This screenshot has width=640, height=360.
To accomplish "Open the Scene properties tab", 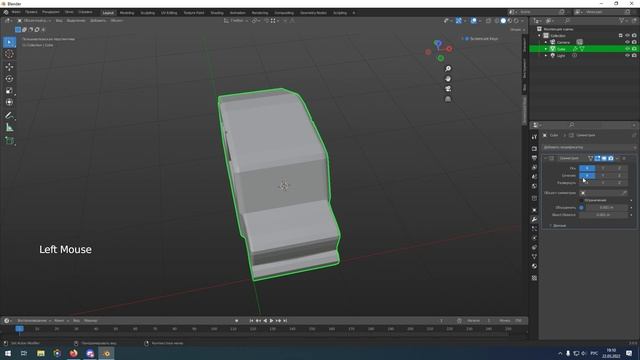I will coord(534,177).
